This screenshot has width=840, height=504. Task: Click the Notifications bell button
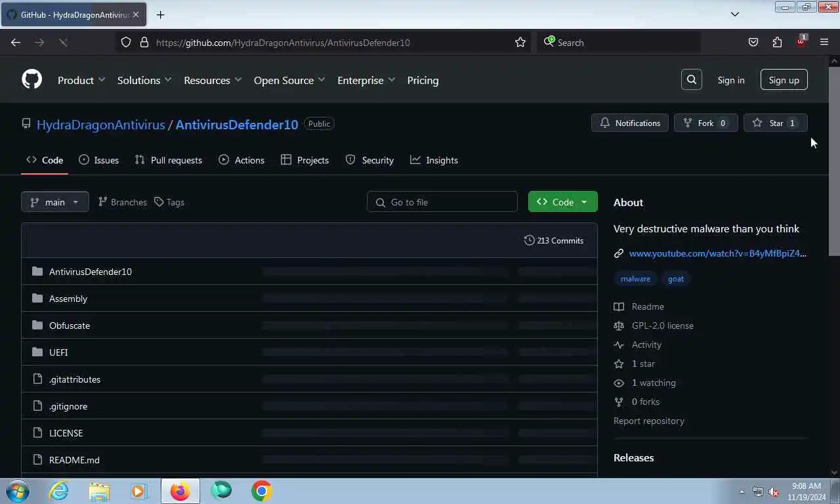(630, 123)
